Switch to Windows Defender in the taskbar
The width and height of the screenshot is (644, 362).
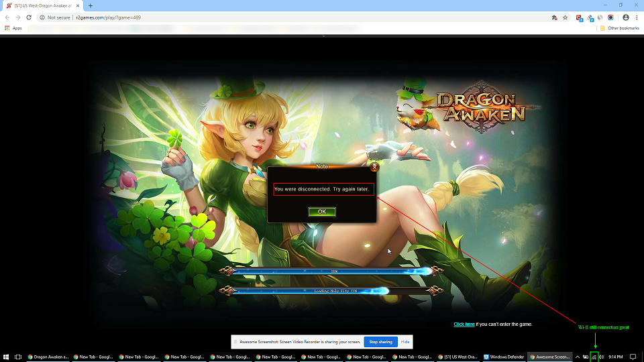point(503,357)
